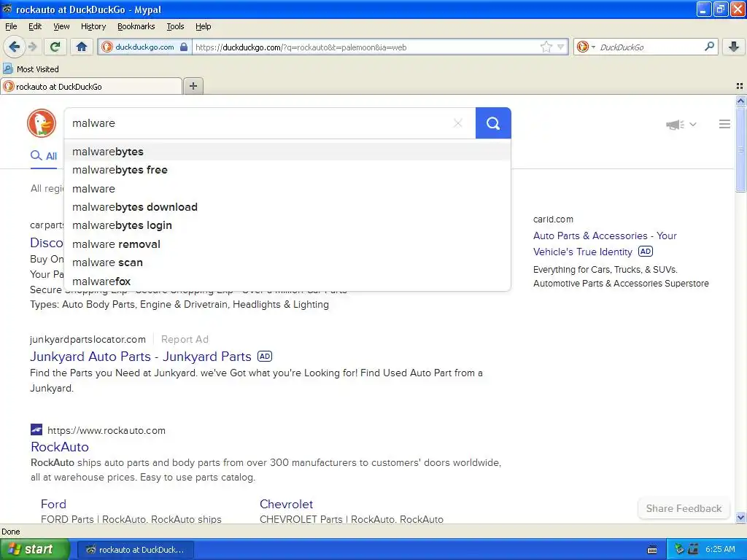This screenshot has width=747, height=560.
Task: Click the vertical scrollbar thumb
Action: 740,150
